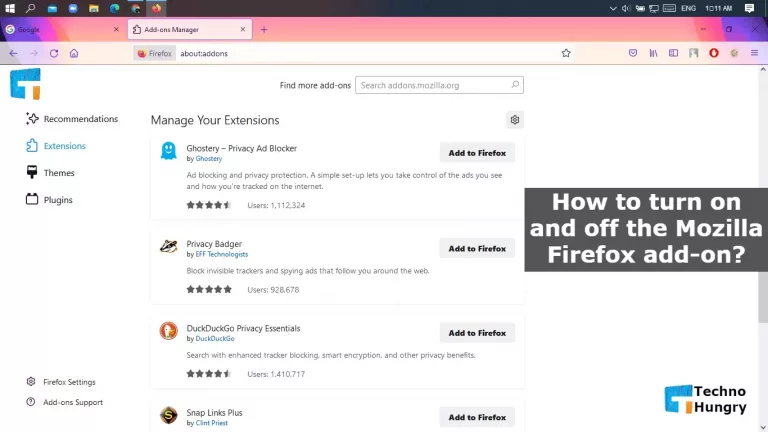The image size is (768, 432).
Task: Bookmark this page with the star
Action: [x=566, y=53]
